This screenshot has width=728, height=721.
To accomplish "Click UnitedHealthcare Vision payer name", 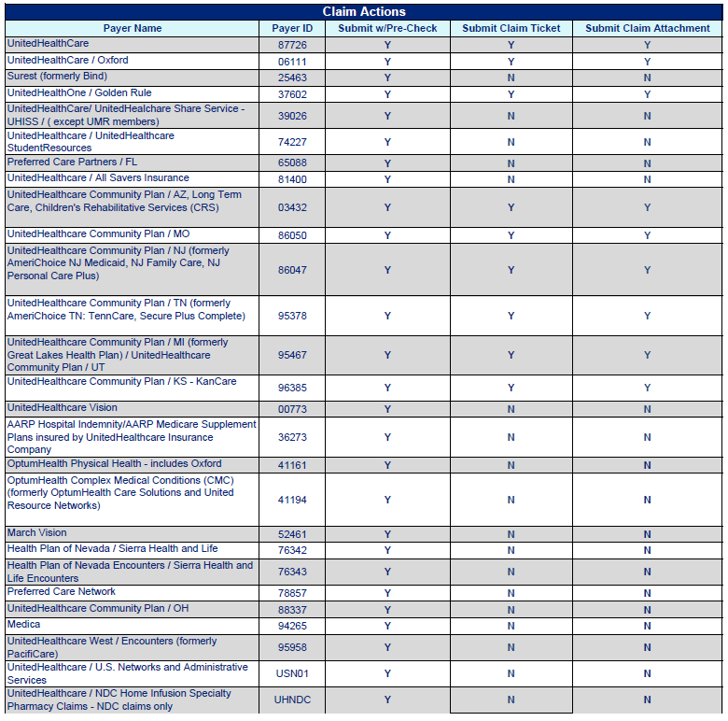I will click(63, 407).
